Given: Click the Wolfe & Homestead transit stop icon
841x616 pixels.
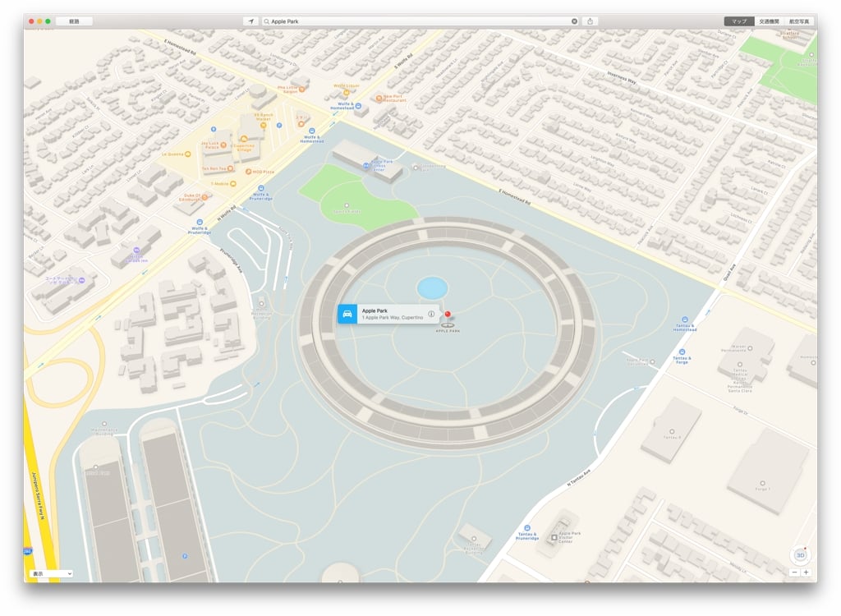Looking at the screenshot, I should click(x=312, y=130).
